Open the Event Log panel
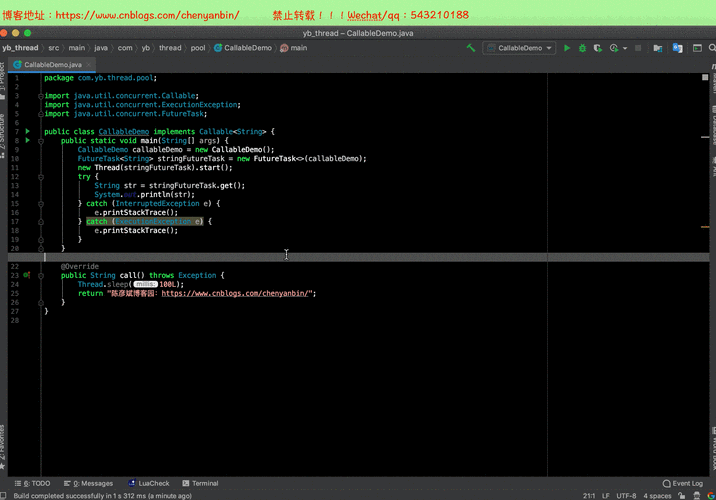This screenshot has height=500, width=716. (683, 483)
